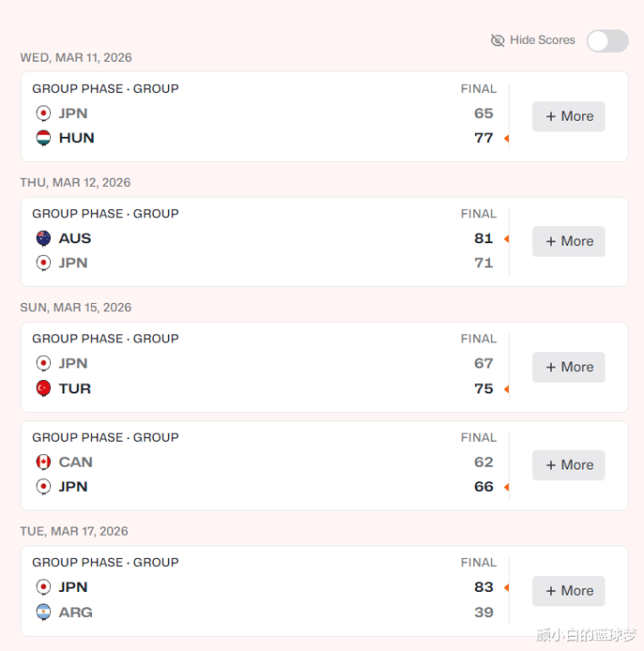Click Japan's winning score 83
644x651 pixels.
(484, 587)
